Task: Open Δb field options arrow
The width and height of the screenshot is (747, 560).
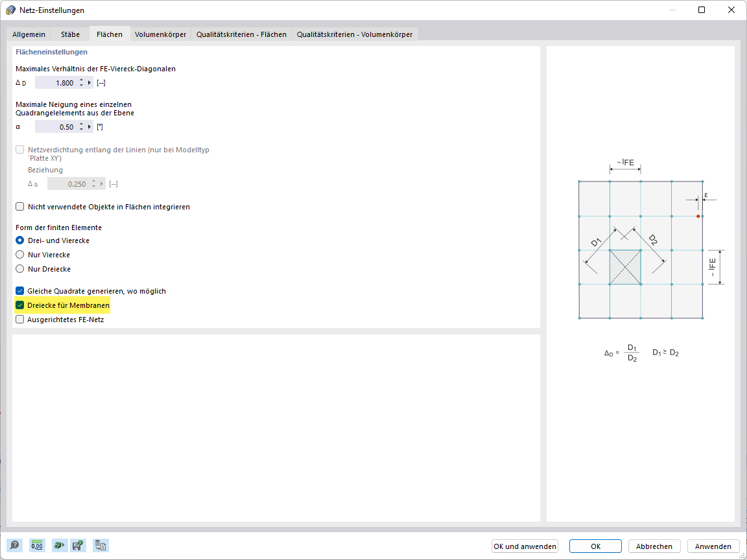Action: pos(102,184)
